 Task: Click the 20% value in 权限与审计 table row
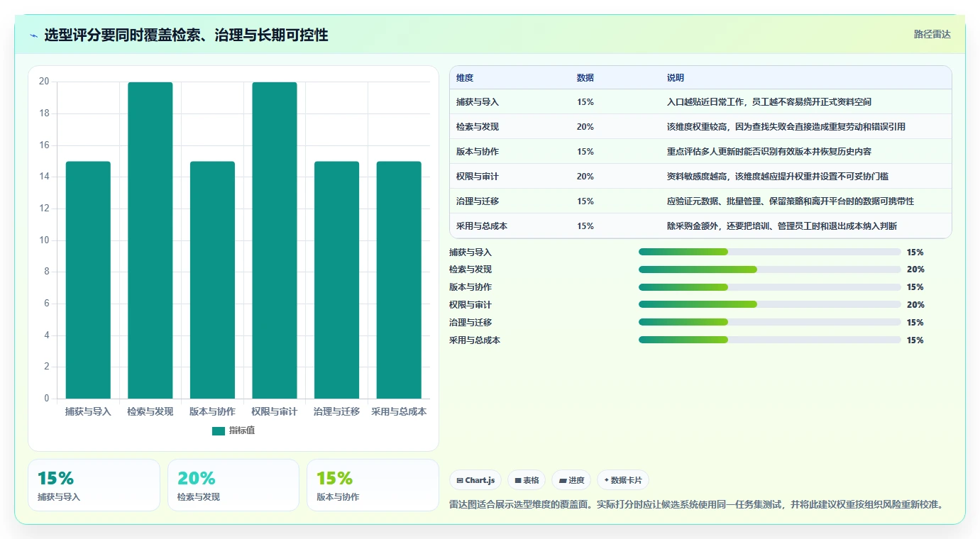point(585,177)
